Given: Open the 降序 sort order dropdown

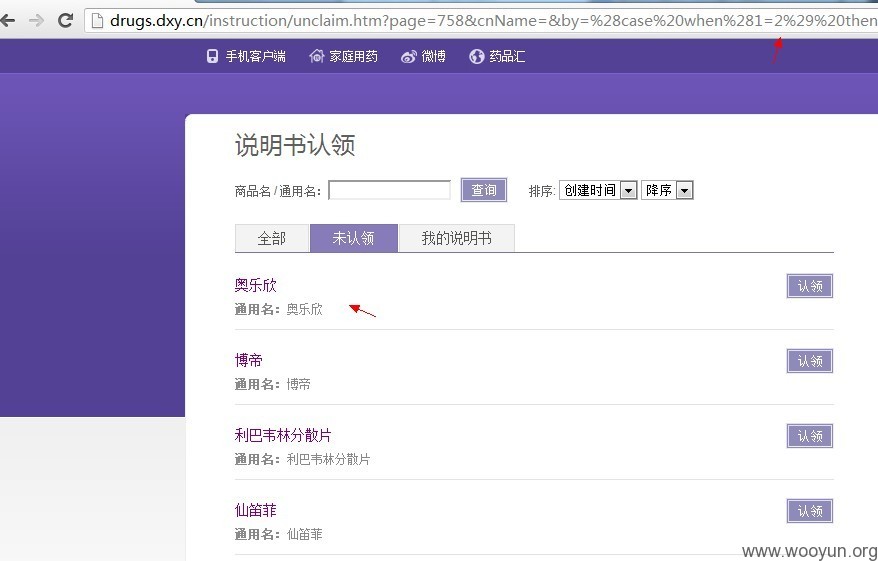Looking at the screenshot, I should (667, 190).
